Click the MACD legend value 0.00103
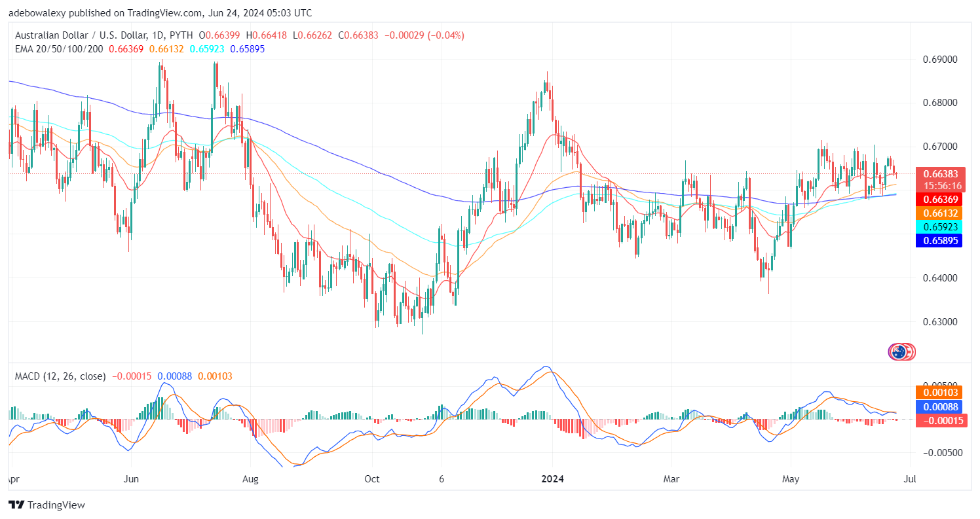Image resolution: width=980 pixels, height=519 pixels. click(214, 376)
